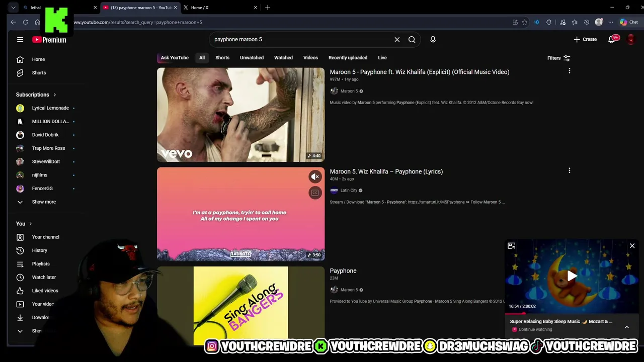644x362 pixels.
Task: Open the YouTube account avatar menu
Action: point(631,39)
